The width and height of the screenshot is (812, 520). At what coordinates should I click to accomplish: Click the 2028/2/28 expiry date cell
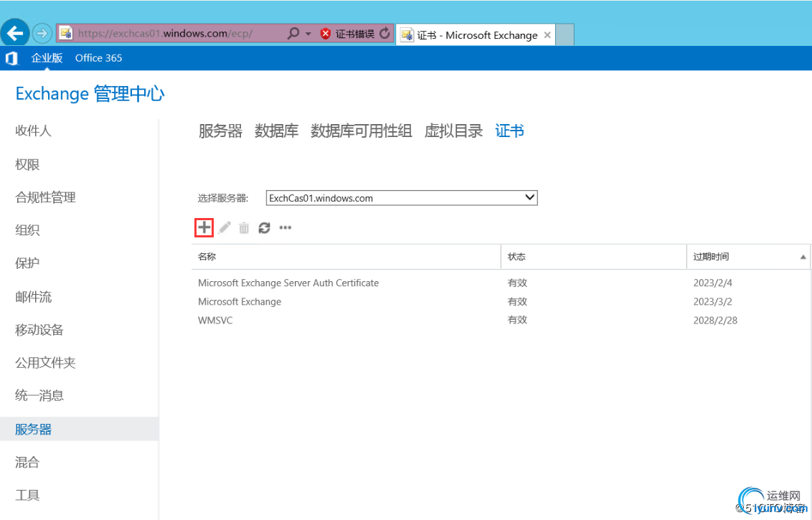click(x=715, y=320)
